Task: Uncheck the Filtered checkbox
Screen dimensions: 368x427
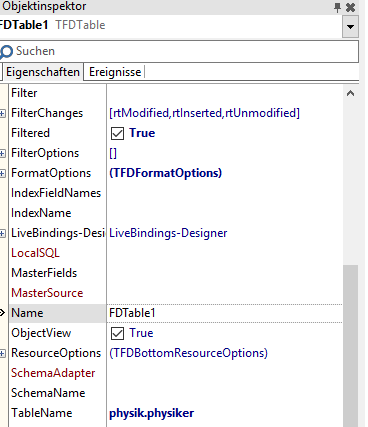Action: click(117, 133)
